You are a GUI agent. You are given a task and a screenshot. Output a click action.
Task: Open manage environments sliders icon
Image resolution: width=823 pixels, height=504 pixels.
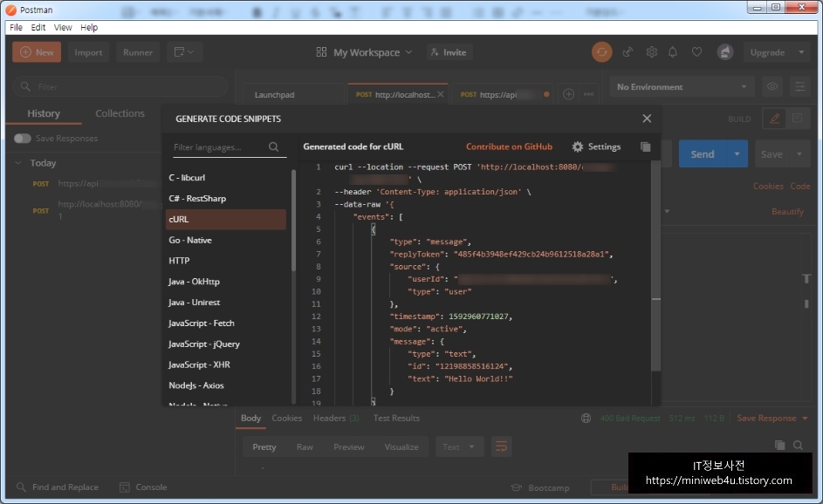800,86
